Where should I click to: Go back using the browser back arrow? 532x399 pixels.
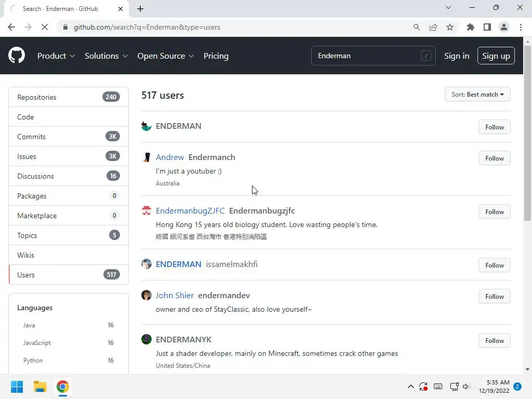(x=11, y=27)
